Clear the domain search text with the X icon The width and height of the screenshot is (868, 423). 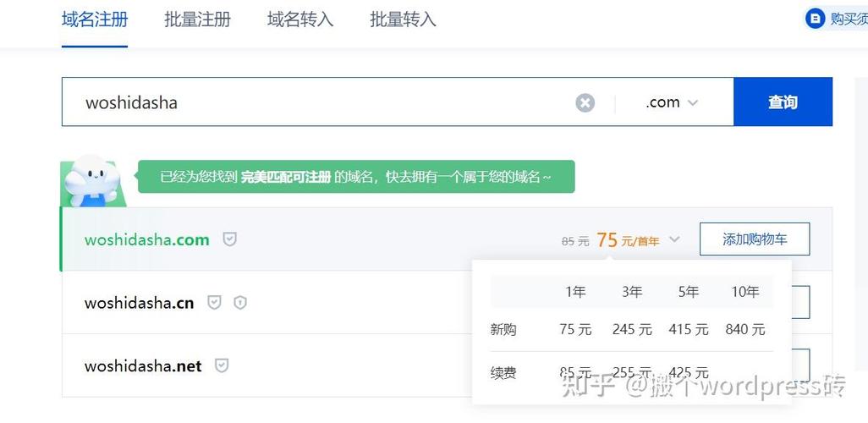(x=585, y=103)
